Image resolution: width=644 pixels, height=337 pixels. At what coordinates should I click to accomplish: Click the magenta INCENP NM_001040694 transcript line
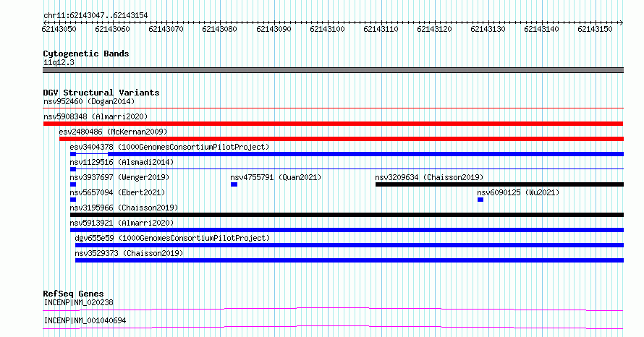(x=333, y=327)
